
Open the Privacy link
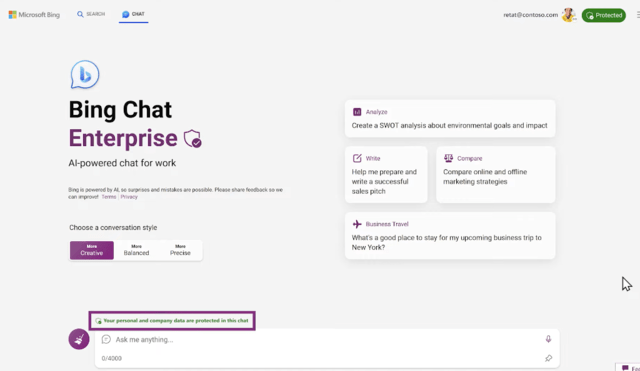tap(129, 197)
